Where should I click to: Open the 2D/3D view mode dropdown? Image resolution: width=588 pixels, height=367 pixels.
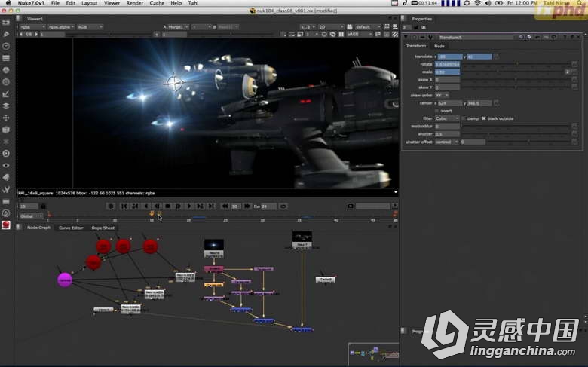point(331,27)
